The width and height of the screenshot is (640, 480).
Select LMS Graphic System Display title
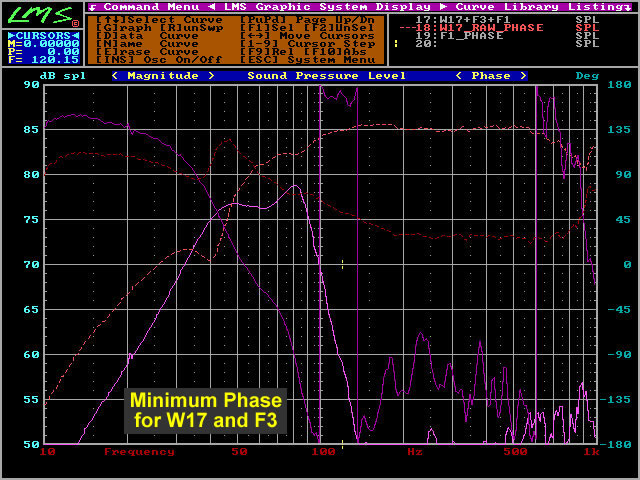point(327,7)
